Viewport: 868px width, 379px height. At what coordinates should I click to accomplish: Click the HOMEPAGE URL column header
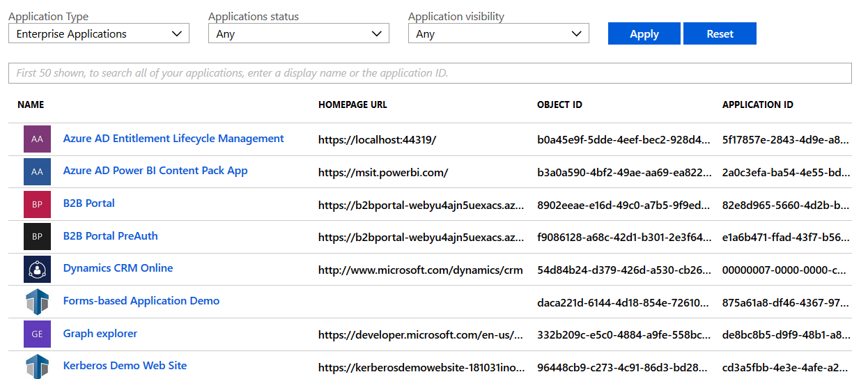352,105
